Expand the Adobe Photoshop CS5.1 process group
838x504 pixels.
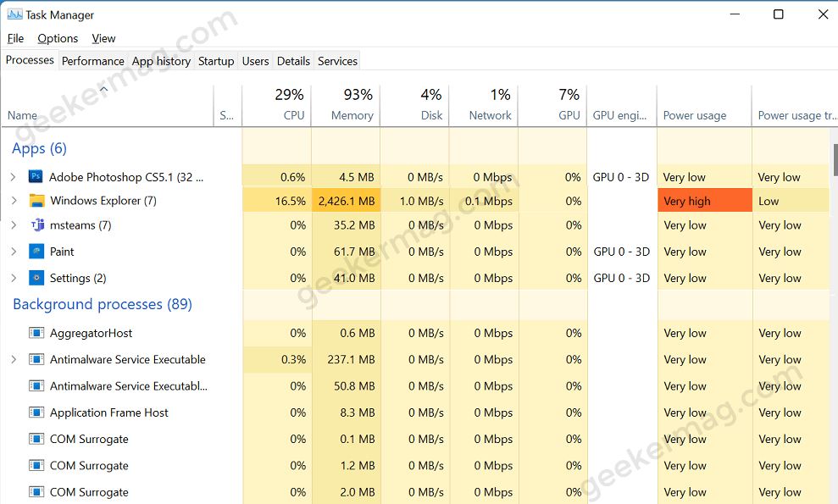(15, 177)
